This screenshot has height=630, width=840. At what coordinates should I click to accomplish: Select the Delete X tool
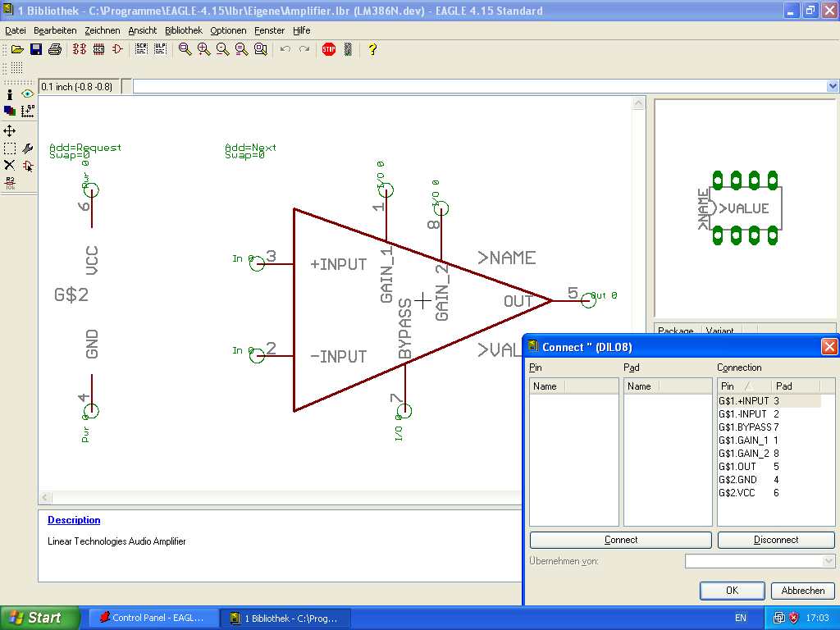pos(10,165)
